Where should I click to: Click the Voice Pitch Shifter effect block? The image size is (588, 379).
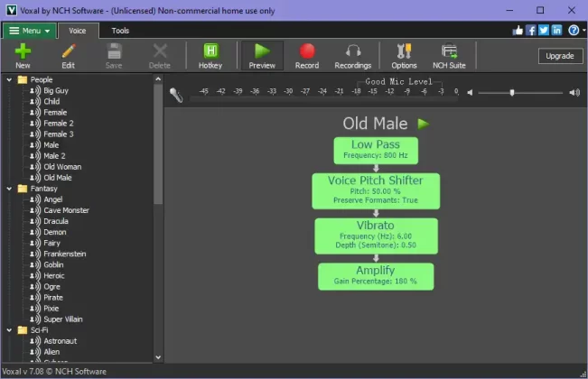tap(376, 191)
